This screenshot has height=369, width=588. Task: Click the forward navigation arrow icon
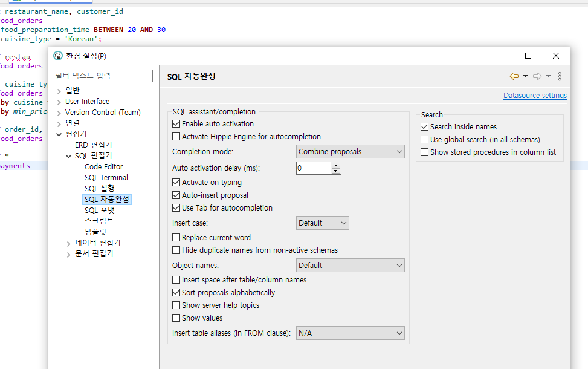click(x=537, y=76)
